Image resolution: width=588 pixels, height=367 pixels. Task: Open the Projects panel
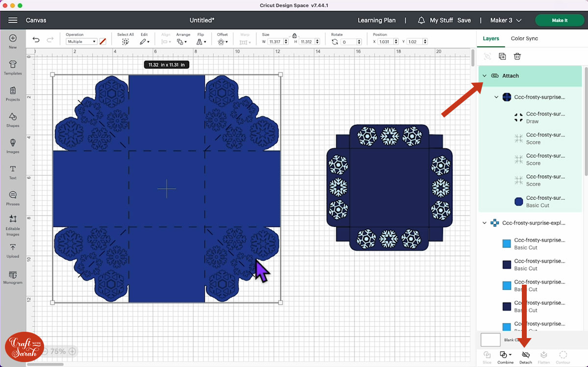(13, 93)
